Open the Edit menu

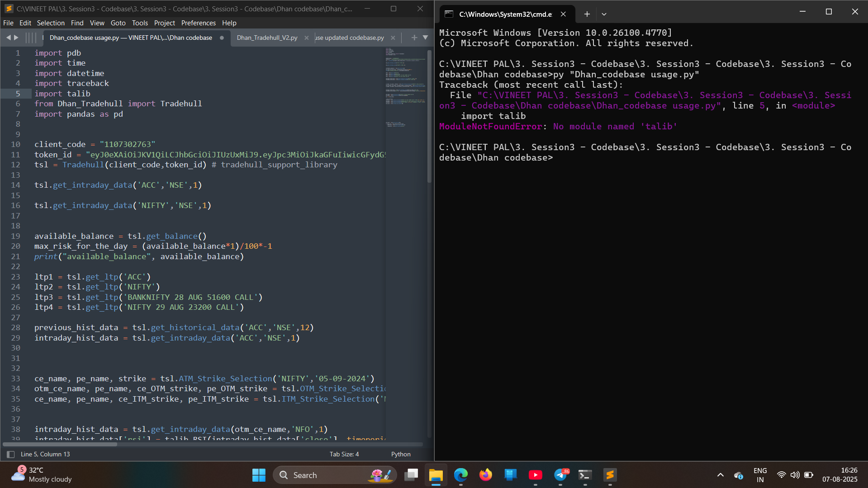[x=25, y=23]
